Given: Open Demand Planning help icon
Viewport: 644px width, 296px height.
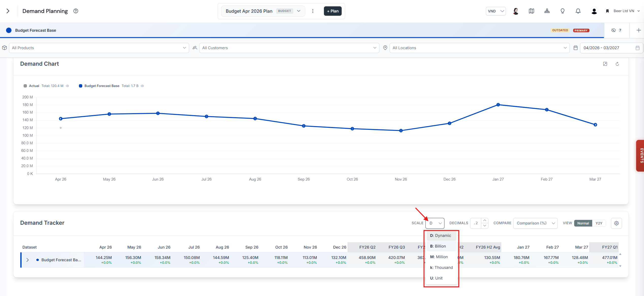Looking at the screenshot, I should pyautogui.click(x=76, y=11).
